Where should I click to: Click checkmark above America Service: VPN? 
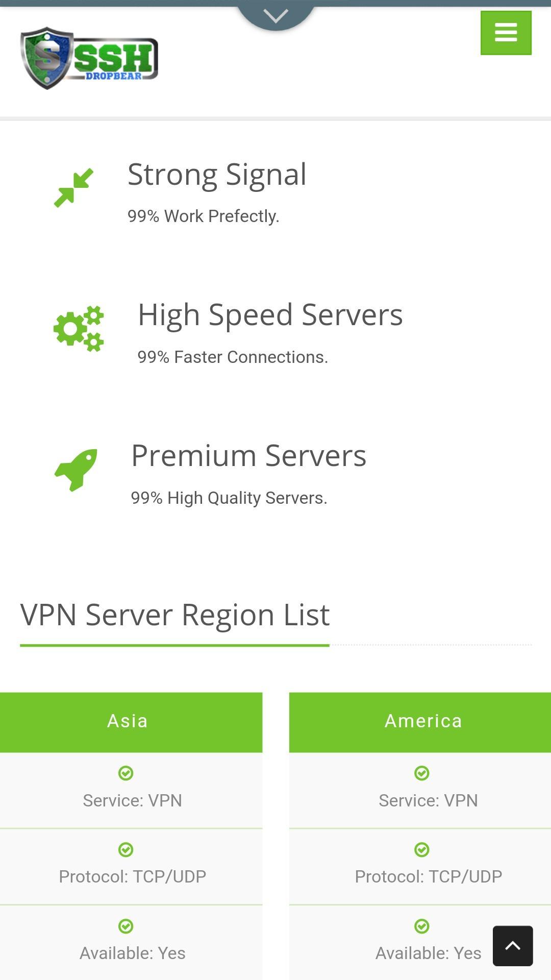tap(422, 773)
